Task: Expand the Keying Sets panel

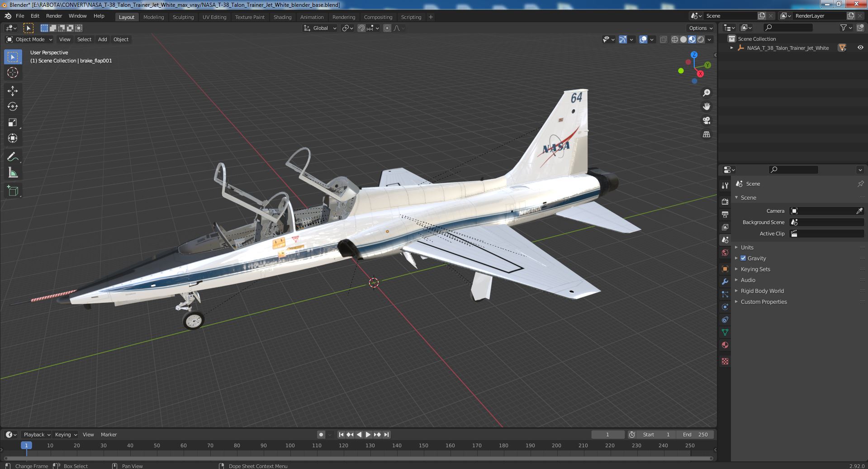Action: pos(755,269)
